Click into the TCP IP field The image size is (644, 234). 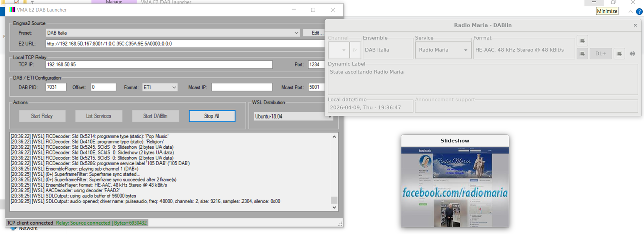point(159,65)
